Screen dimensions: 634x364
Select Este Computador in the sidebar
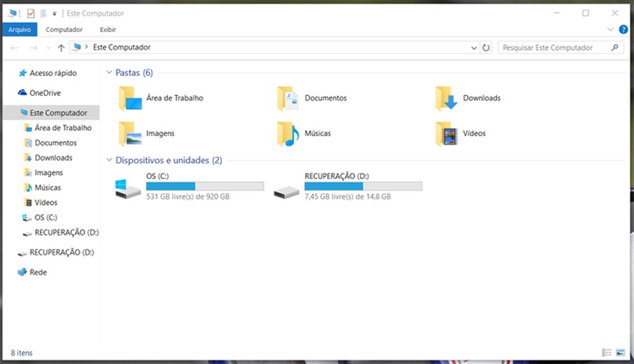(52, 113)
